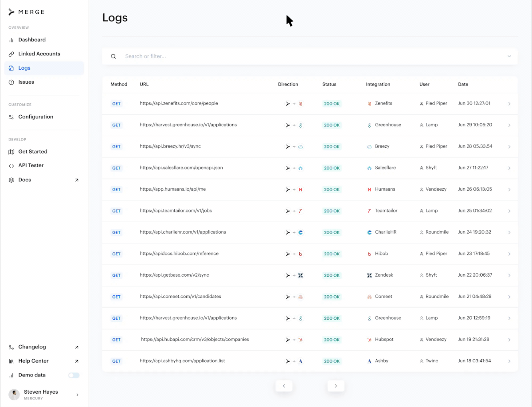The image size is (532, 407).
Task: Click Salesflare logo in Integration column
Action: [369, 168]
